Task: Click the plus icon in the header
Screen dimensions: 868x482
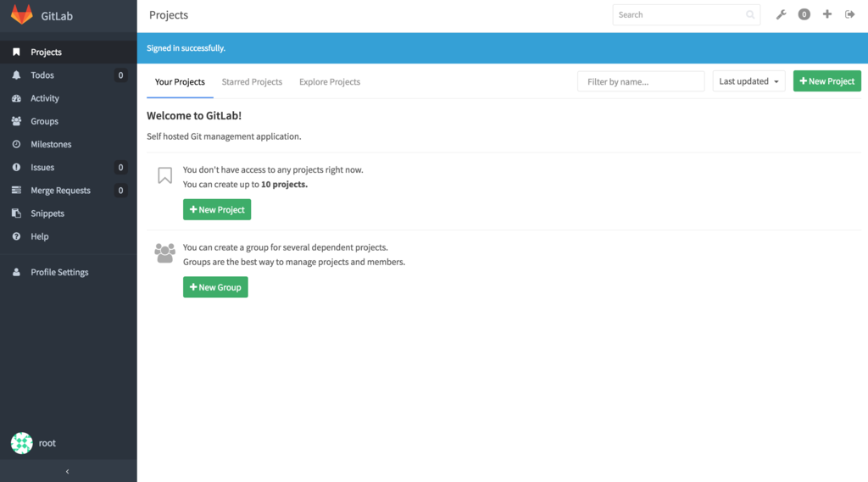Action: [x=827, y=14]
